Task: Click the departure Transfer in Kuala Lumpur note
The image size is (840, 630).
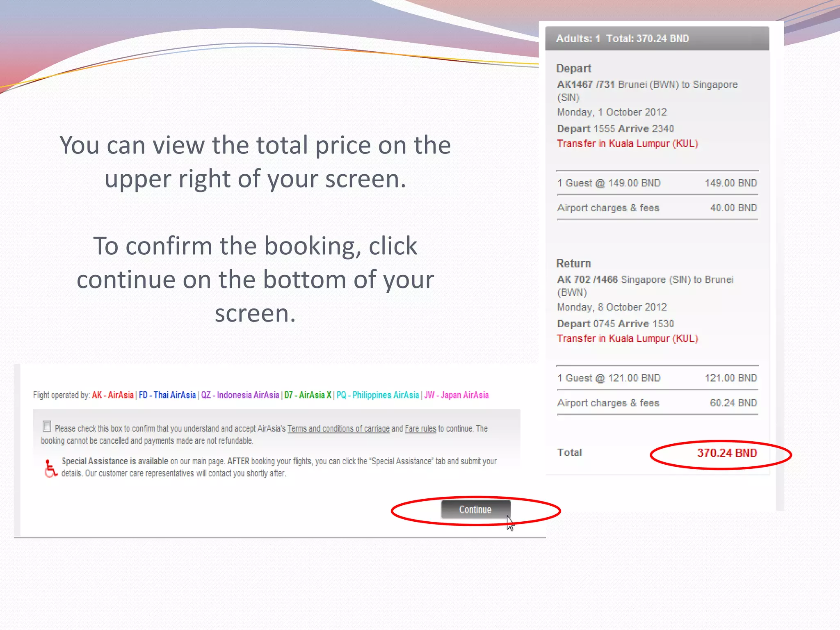Action: coord(628,144)
